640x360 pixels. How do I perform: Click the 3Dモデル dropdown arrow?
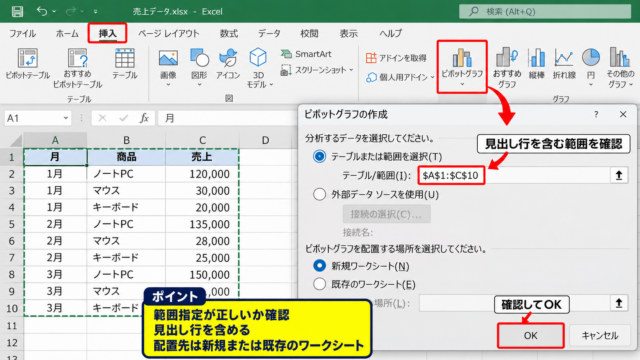pyautogui.click(x=271, y=85)
